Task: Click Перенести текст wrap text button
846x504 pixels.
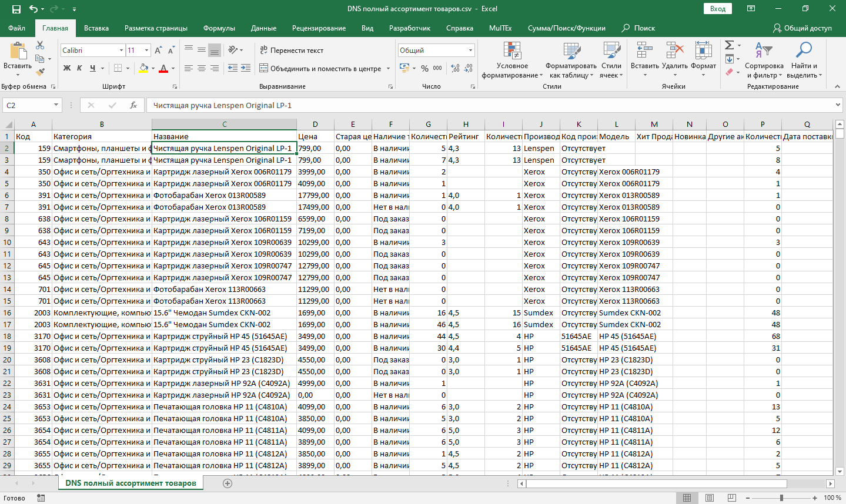Action: click(292, 50)
